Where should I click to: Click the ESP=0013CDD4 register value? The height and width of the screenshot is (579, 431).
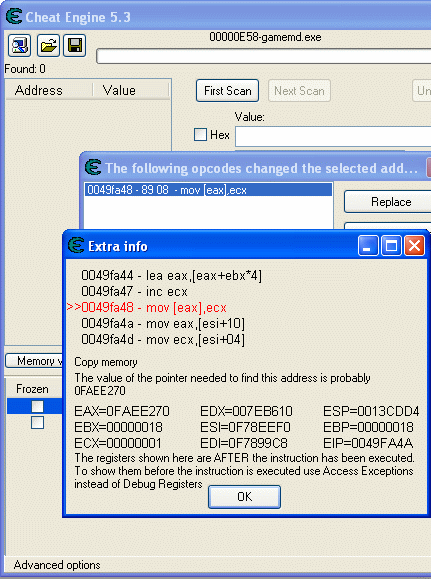(371, 411)
